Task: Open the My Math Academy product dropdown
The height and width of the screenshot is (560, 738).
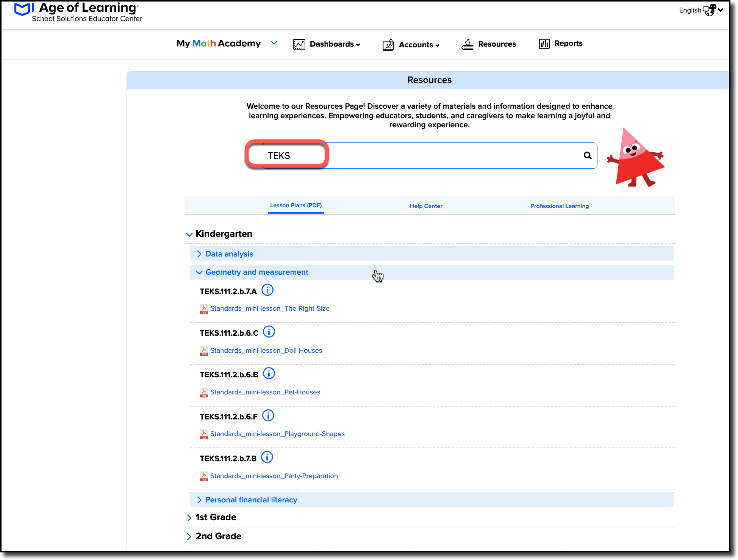Action: pyautogui.click(x=274, y=43)
